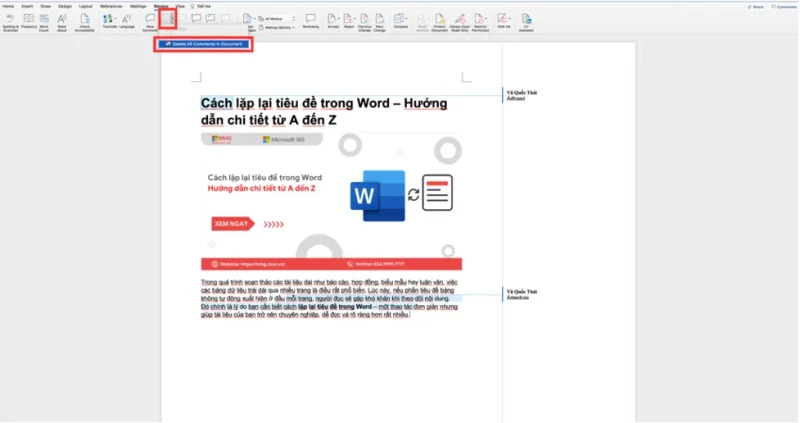The width and height of the screenshot is (800, 423).
Task: Toggle Always Open Read-Only
Action: pyautogui.click(x=460, y=22)
